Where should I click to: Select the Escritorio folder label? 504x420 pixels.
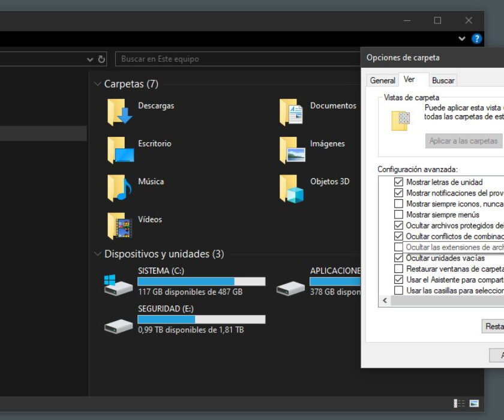(x=155, y=143)
